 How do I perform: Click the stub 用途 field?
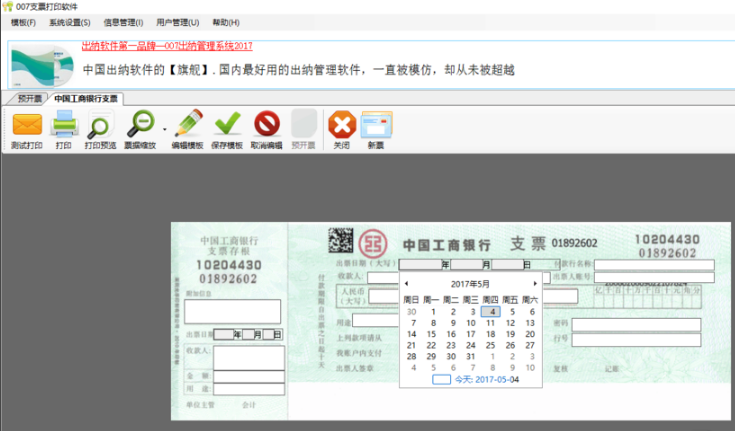249,389
